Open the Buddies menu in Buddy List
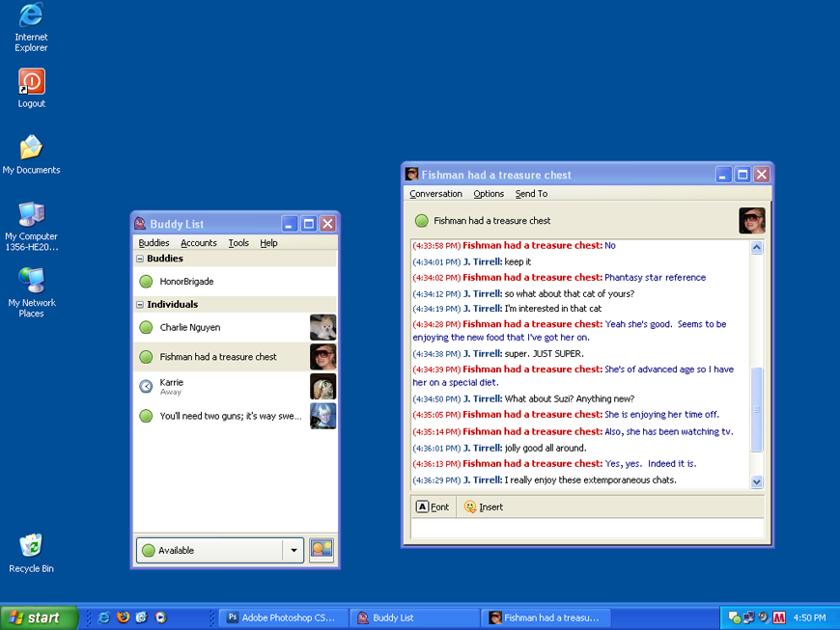Viewport: 840px width, 630px height. click(x=154, y=243)
